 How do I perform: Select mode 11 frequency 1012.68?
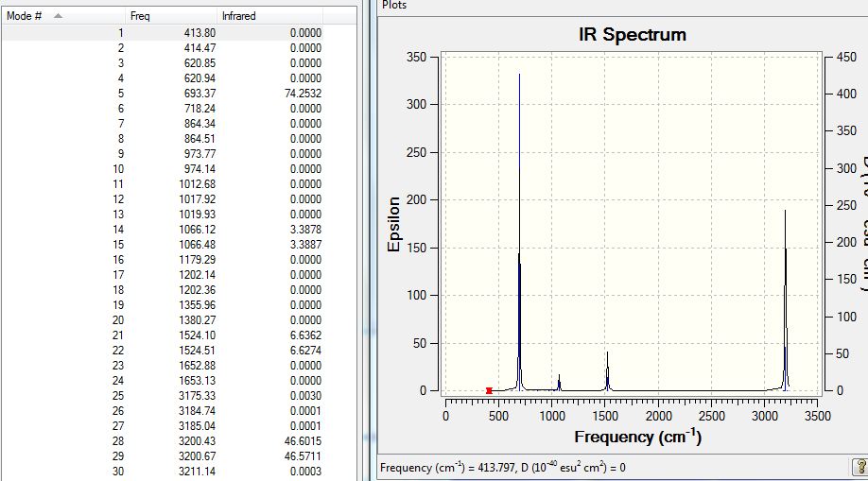tap(197, 184)
